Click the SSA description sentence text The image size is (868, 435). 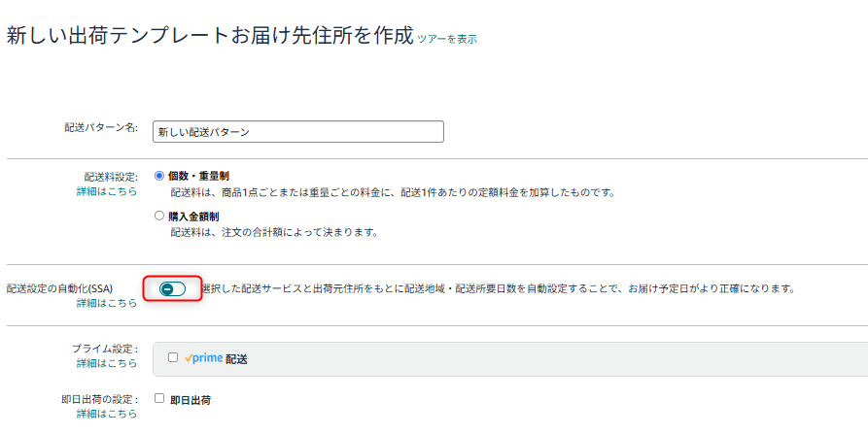pos(499,288)
